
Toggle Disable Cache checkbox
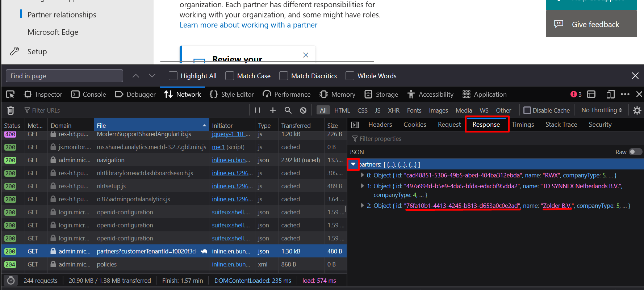click(x=527, y=110)
